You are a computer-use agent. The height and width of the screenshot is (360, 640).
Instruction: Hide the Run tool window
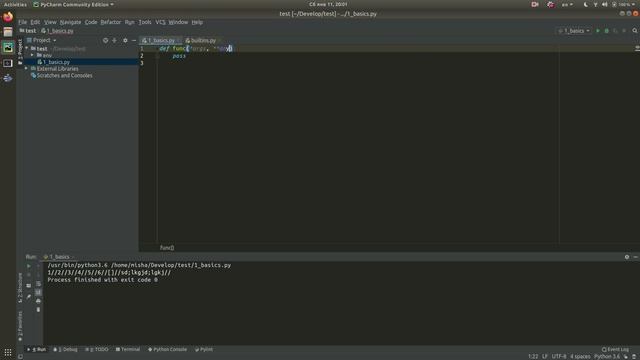(636, 257)
